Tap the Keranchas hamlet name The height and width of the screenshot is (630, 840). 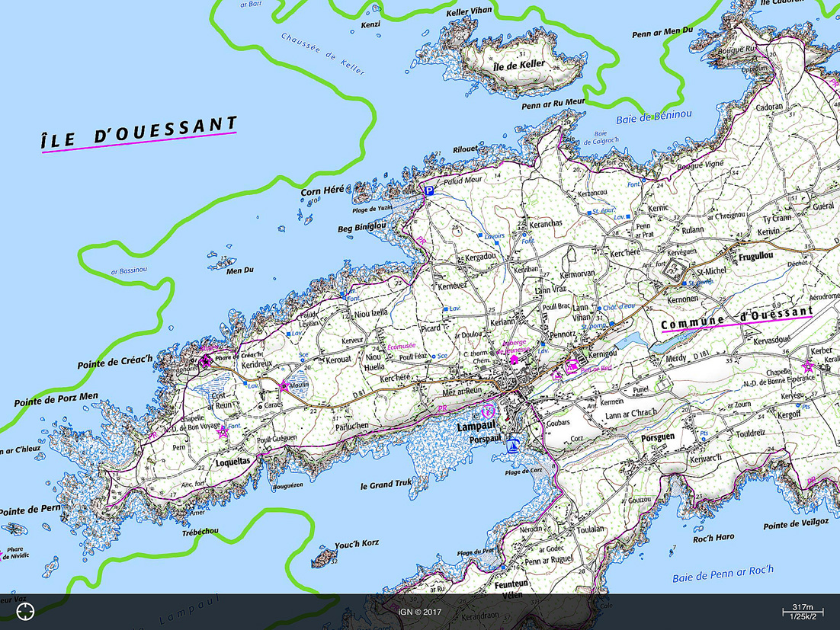click(546, 224)
